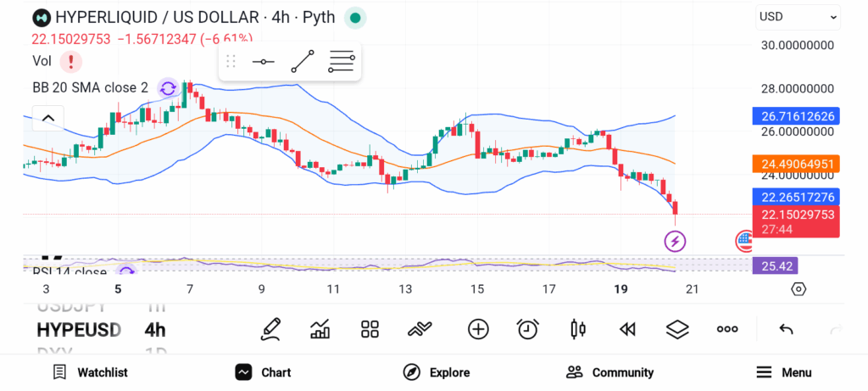
Task: Select the trend line drawing tool
Action: [302, 62]
